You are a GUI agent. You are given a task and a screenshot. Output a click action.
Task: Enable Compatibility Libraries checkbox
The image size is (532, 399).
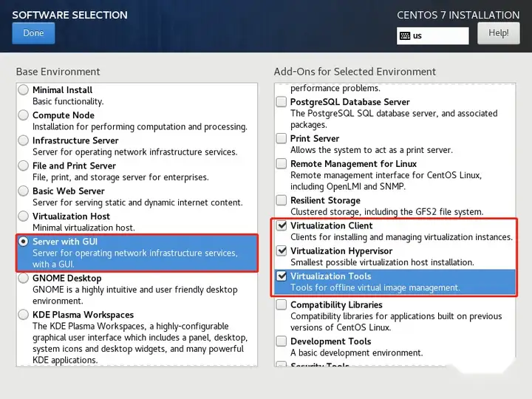282,304
